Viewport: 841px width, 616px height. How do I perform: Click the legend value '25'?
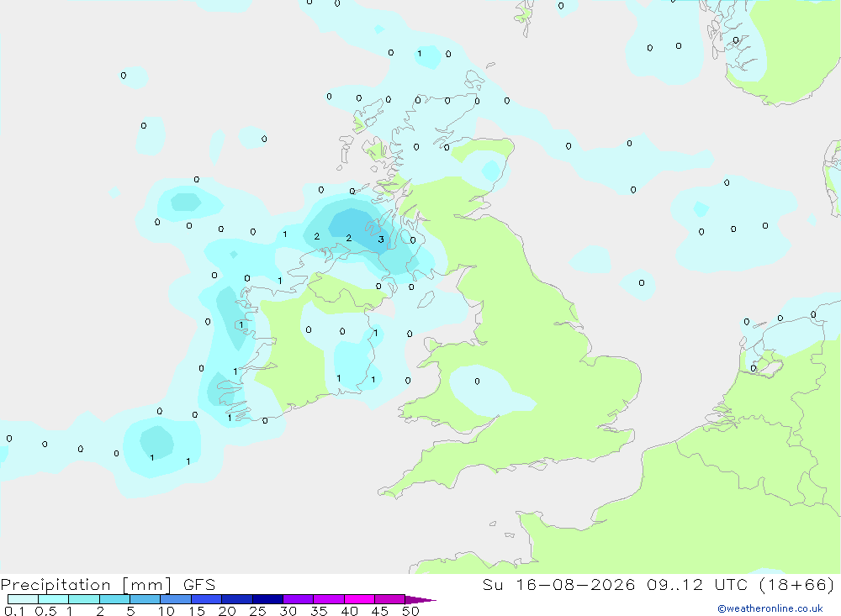pos(257,611)
